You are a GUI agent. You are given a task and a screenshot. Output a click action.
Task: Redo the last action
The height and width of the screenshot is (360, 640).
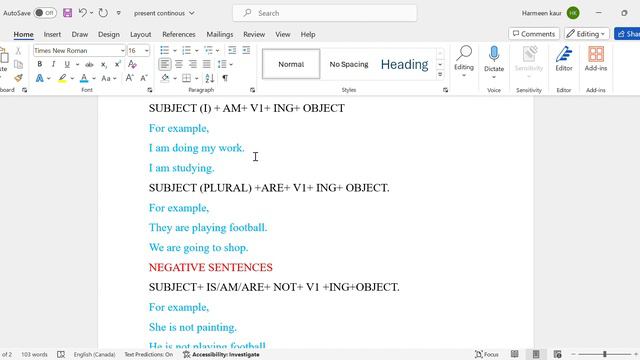point(103,13)
